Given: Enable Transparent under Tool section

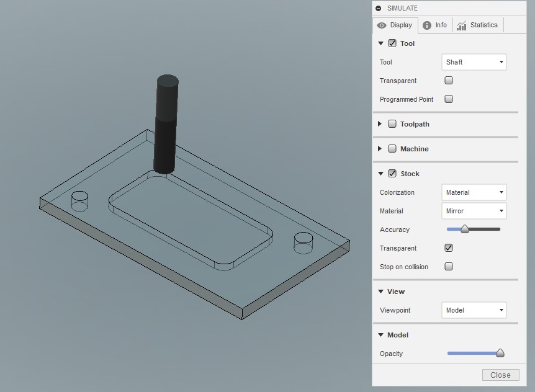Looking at the screenshot, I should coord(449,81).
